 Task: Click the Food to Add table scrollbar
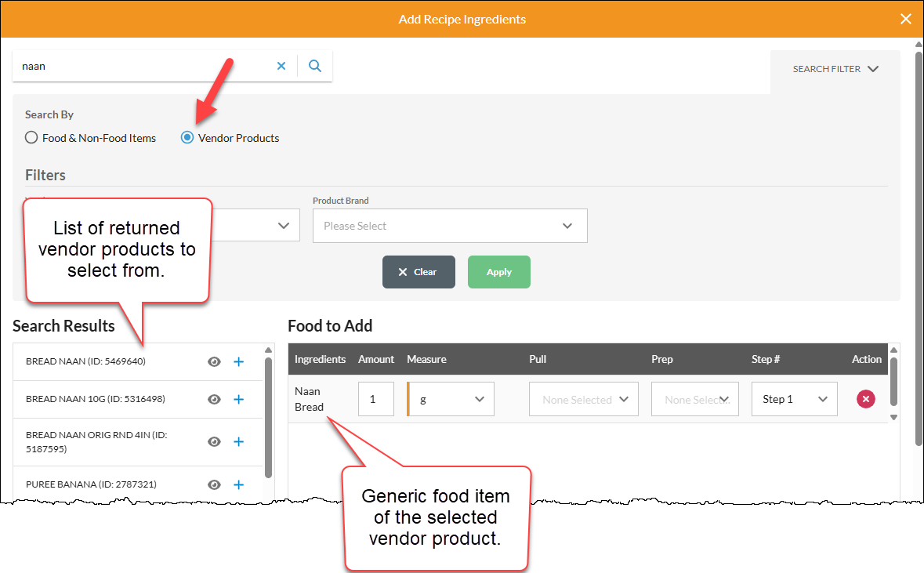coord(893,382)
